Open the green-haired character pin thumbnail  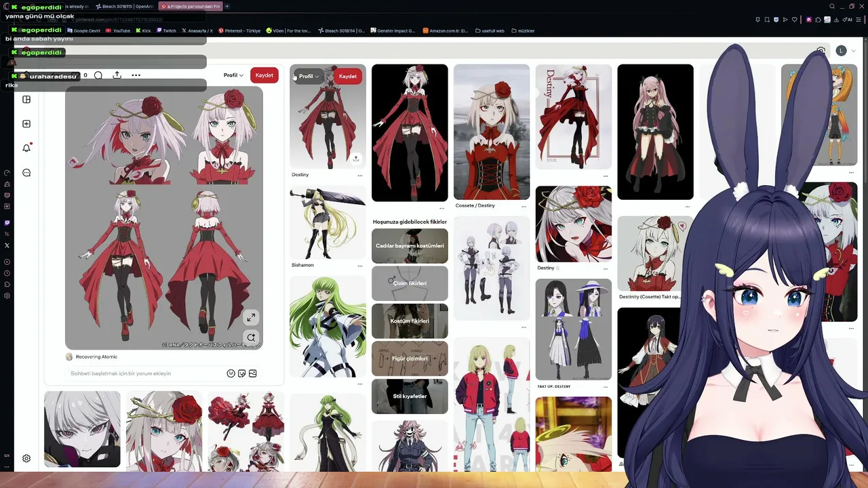click(x=328, y=326)
